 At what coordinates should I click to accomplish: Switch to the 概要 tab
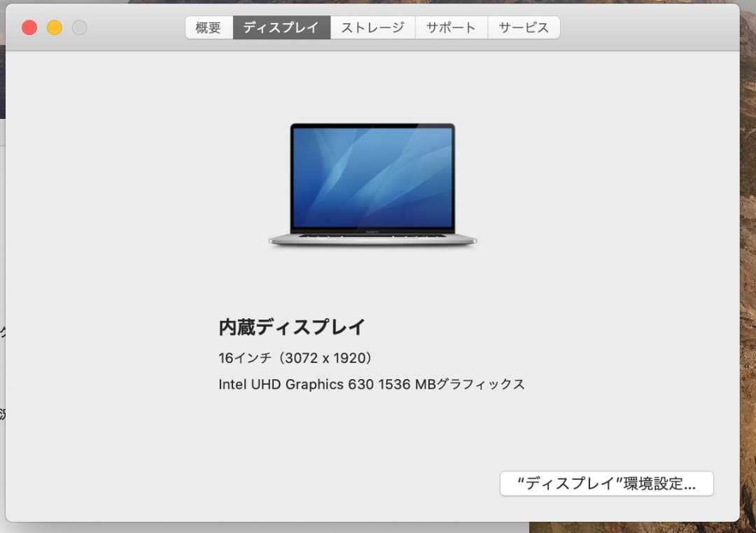pyautogui.click(x=209, y=27)
